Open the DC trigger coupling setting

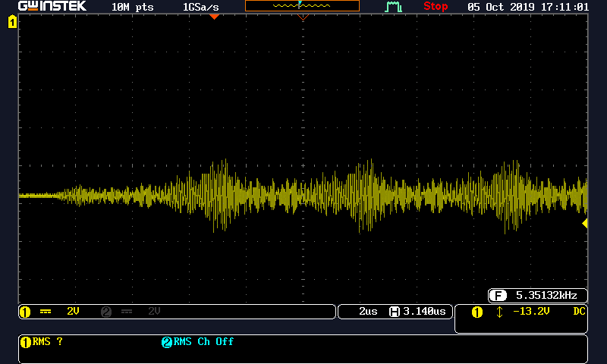coord(579,312)
